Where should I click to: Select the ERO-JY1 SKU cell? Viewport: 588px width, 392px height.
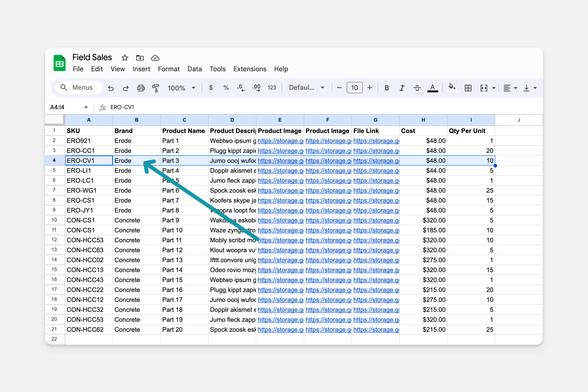(x=89, y=210)
